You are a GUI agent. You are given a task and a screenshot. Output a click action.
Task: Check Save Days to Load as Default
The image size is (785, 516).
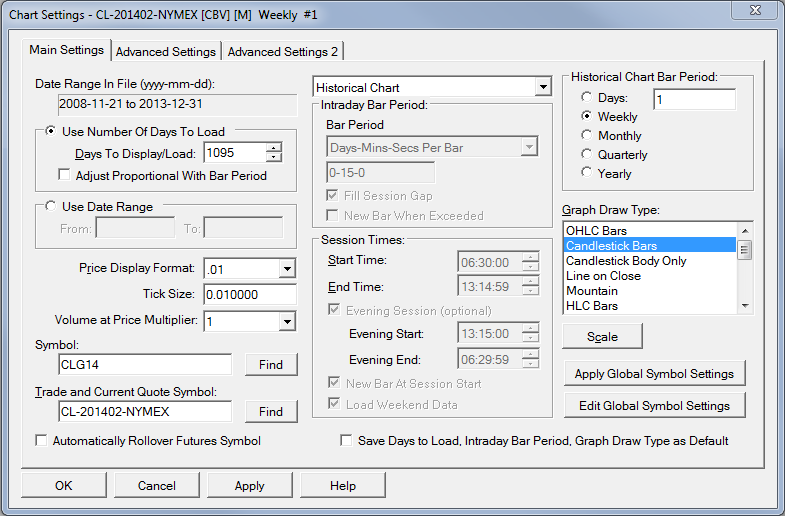tap(346, 440)
